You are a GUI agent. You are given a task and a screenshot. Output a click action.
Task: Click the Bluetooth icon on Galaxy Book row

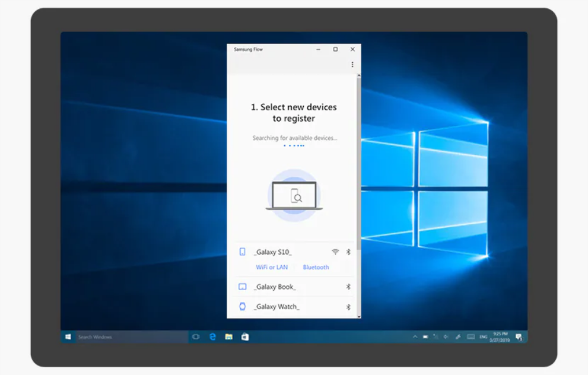[348, 287]
